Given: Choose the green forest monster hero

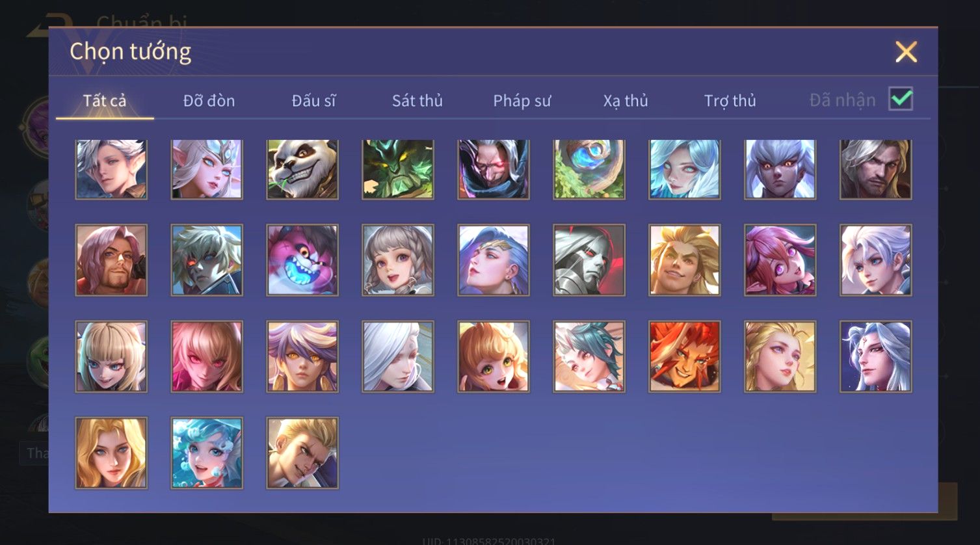Looking at the screenshot, I should [x=398, y=169].
